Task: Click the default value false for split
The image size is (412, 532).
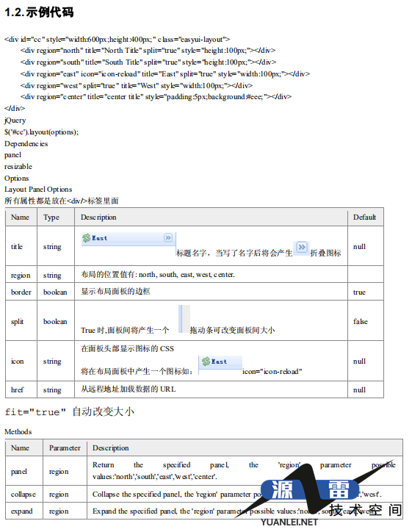Action: click(x=361, y=321)
